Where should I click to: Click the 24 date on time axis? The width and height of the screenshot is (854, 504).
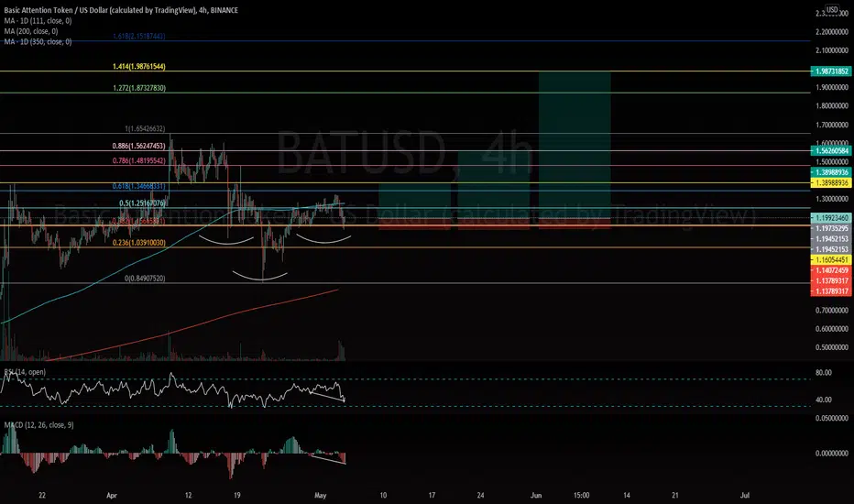tap(480, 495)
